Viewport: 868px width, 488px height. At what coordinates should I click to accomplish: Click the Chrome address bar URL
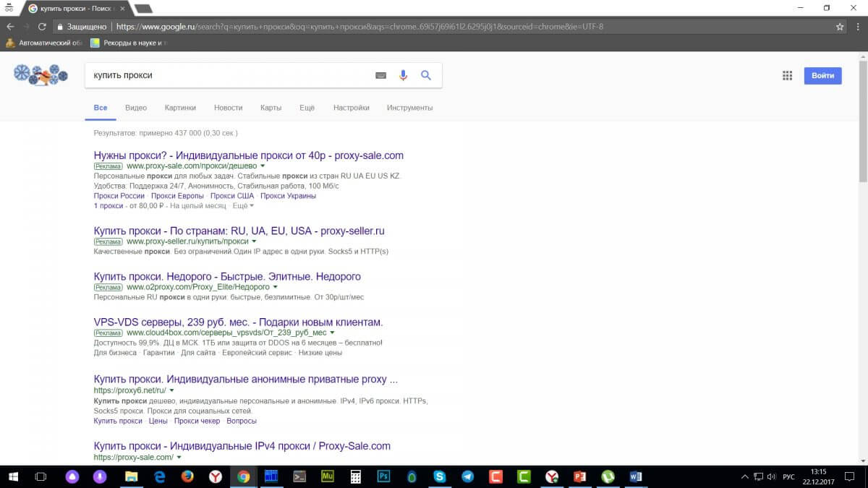pos(359,27)
